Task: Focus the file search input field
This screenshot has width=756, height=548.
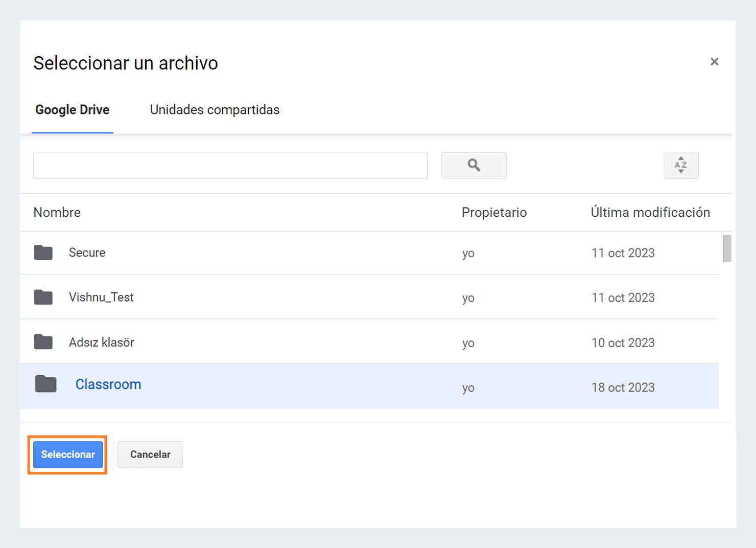Action: click(x=230, y=165)
